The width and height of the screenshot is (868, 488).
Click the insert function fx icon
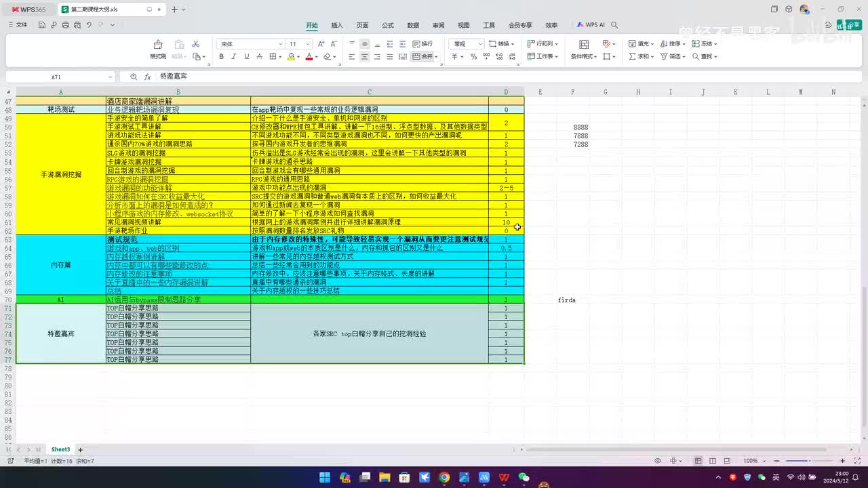(147, 77)
